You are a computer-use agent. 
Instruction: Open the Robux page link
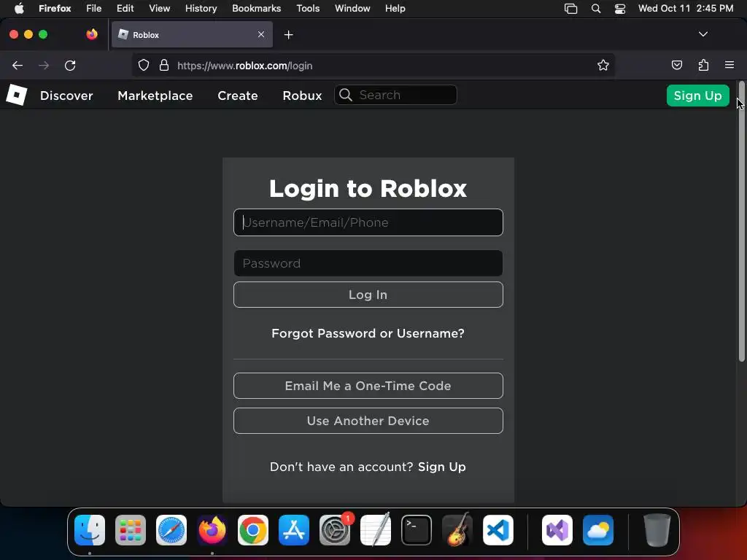(x=302, y=96)
